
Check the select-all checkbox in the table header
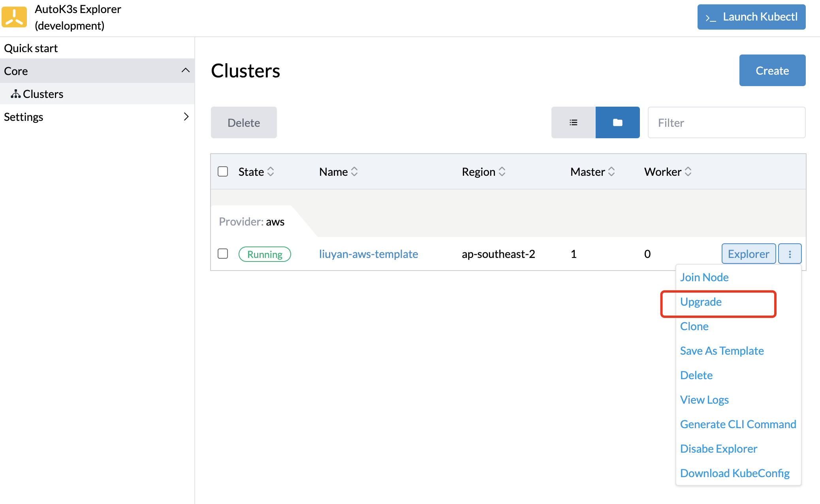(223, 171)
